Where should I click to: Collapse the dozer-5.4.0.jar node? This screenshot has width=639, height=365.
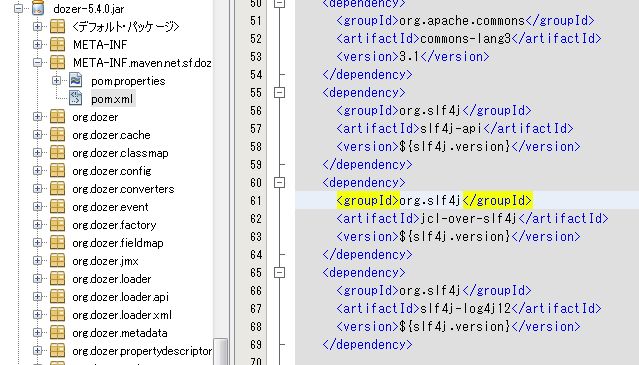(x=18, y=8)
